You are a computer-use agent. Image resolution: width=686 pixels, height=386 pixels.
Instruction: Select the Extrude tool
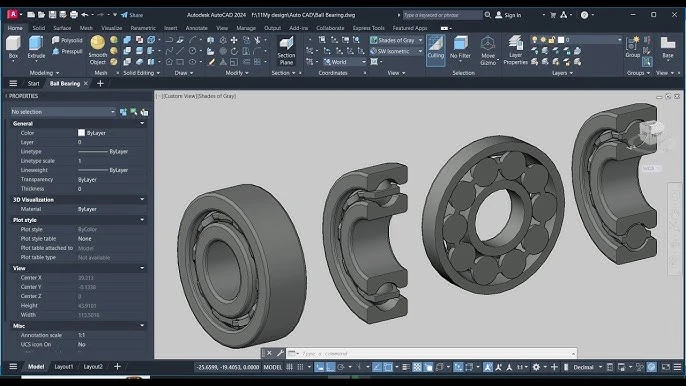click(x=36, y=47)
